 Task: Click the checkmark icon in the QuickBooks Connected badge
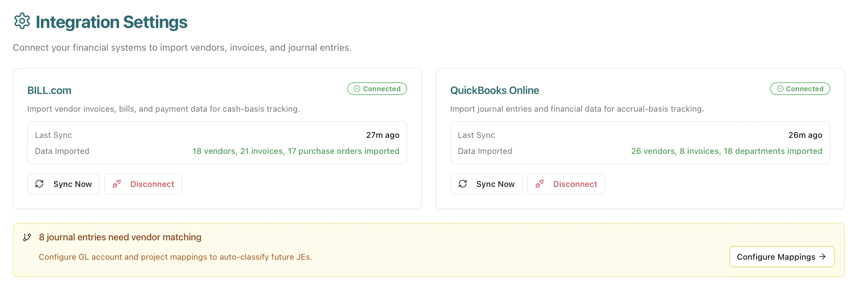(x=780, y=88)
